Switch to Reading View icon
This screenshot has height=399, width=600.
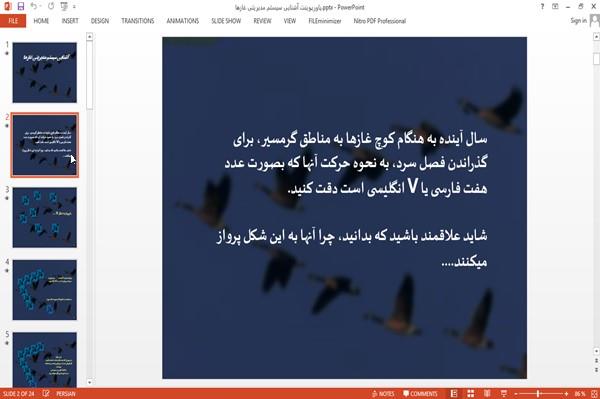tap(487, 394)
